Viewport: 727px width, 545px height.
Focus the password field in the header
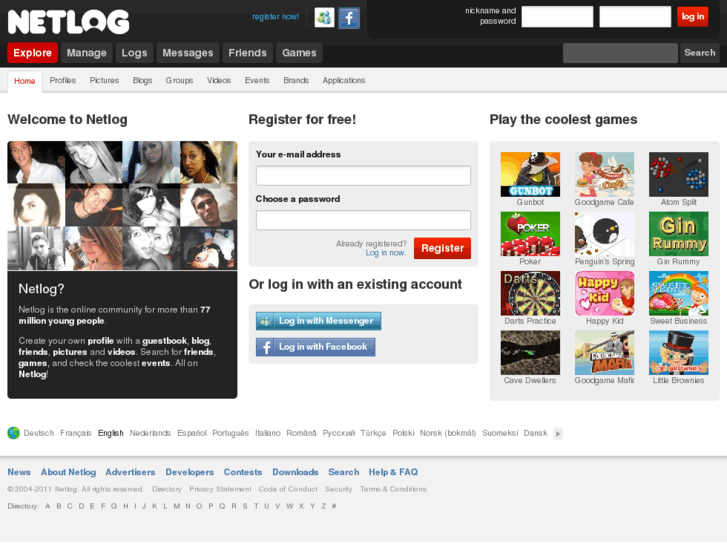(x=635, y=17)
